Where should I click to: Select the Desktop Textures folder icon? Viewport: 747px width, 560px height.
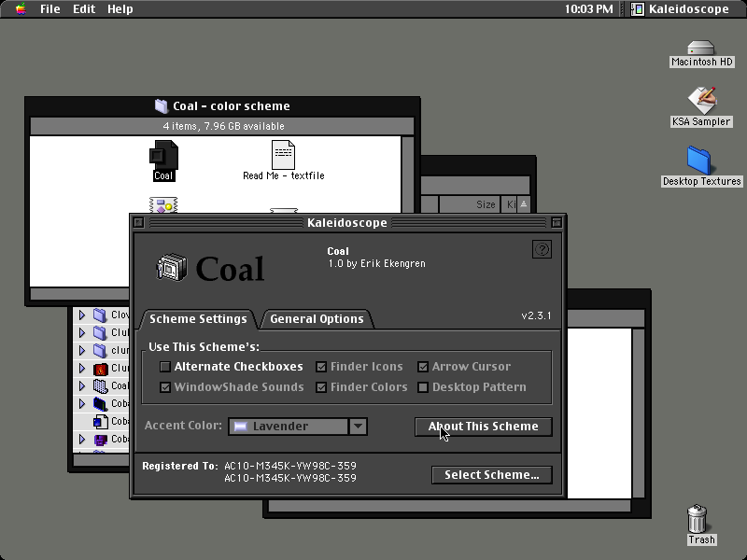[x=698, y=161]
